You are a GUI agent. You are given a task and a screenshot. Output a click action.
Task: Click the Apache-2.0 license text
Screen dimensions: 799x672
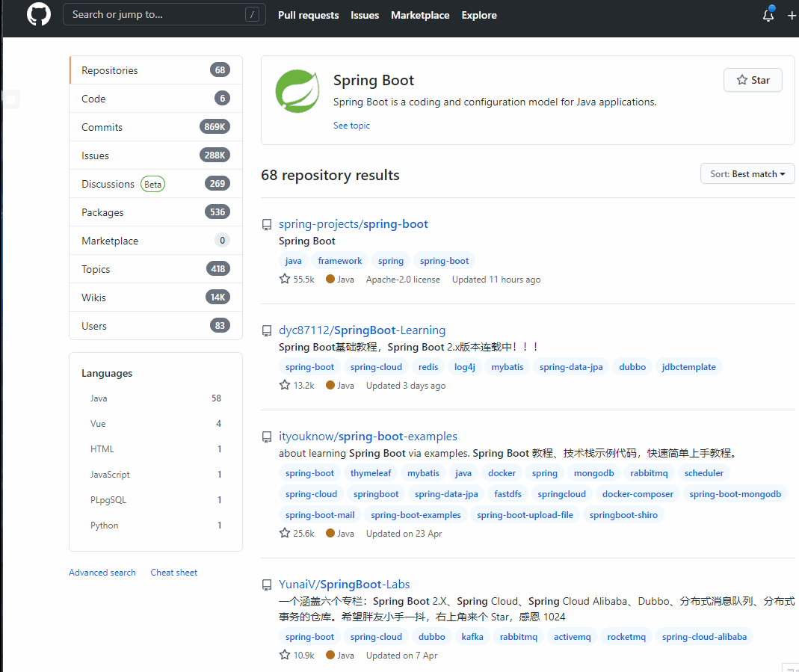pyautogui.click(x=403, y=280)
